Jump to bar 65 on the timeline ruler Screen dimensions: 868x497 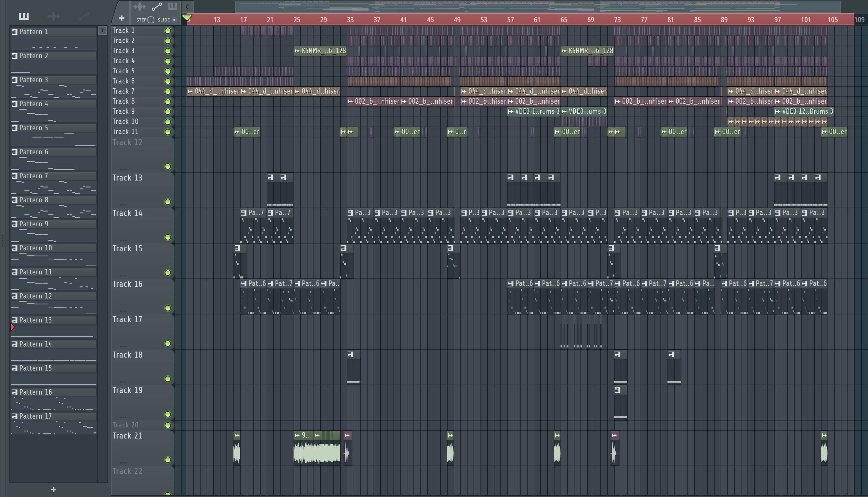564,20
